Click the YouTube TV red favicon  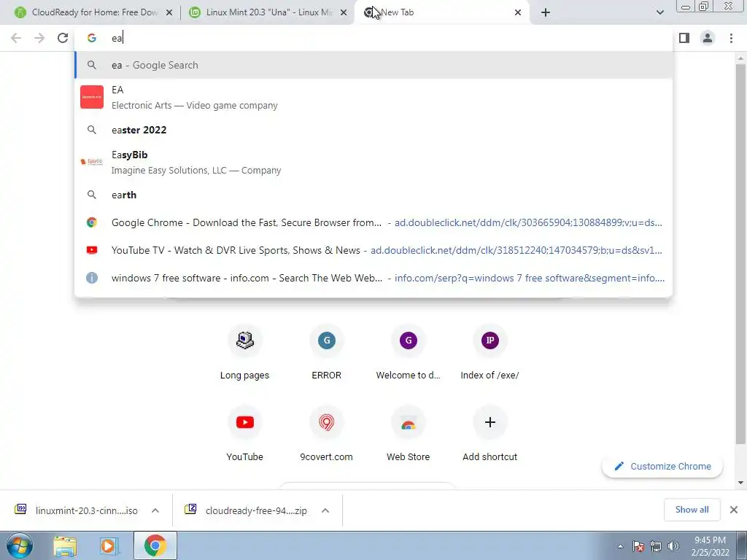point(92,250)
